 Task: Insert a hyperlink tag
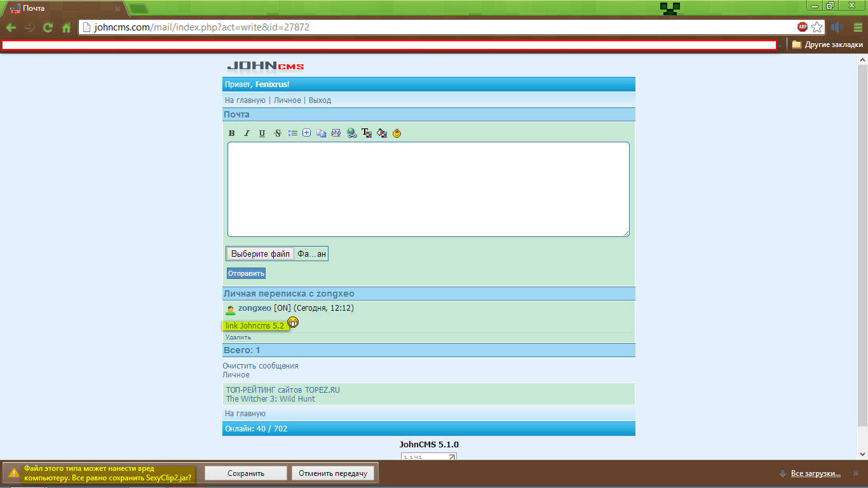(x=352, y=133)
